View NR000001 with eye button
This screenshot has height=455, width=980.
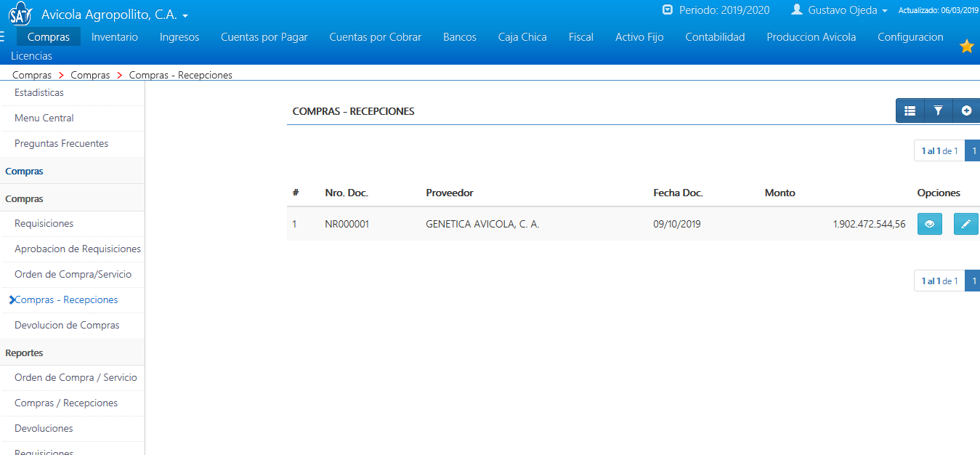point(929,224)
